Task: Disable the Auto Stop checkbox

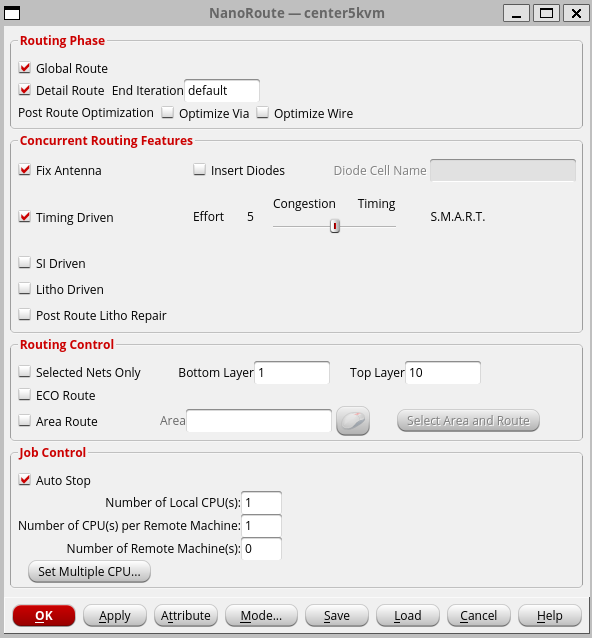Action: point(24,480)
